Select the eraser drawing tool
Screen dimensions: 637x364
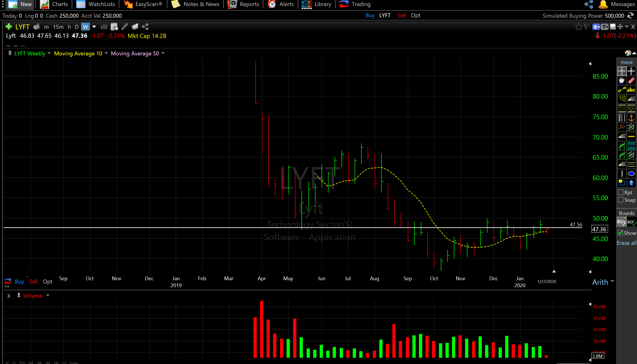click(631, 81)
